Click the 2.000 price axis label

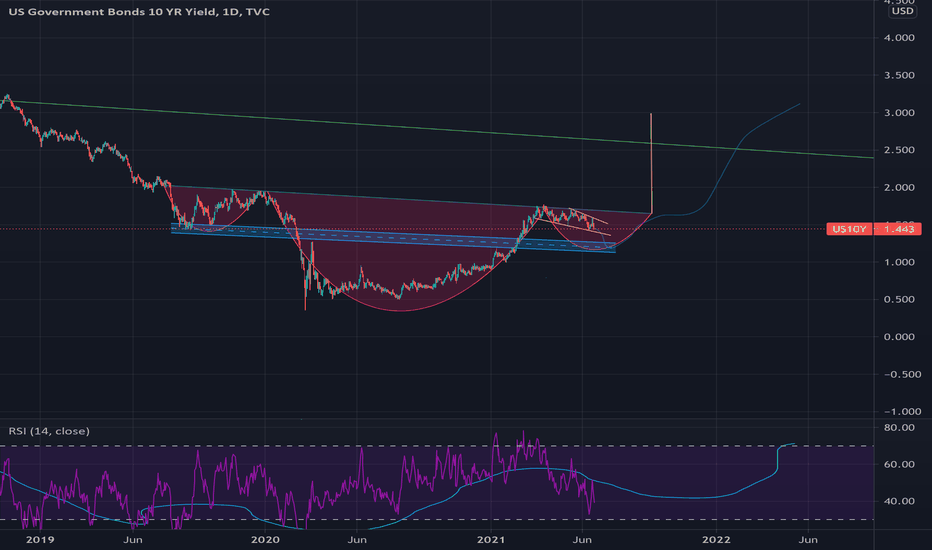(899, 187)
